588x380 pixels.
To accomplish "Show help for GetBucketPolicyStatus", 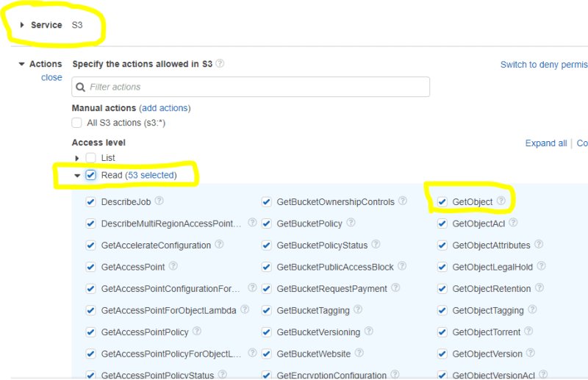I will tap(376, 244).
